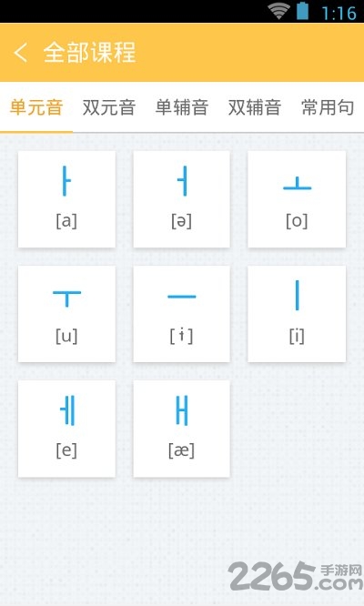
Task: Open the ㅐ [æ] vowel card
Action: pyautogui.click(x=181, y=429)
